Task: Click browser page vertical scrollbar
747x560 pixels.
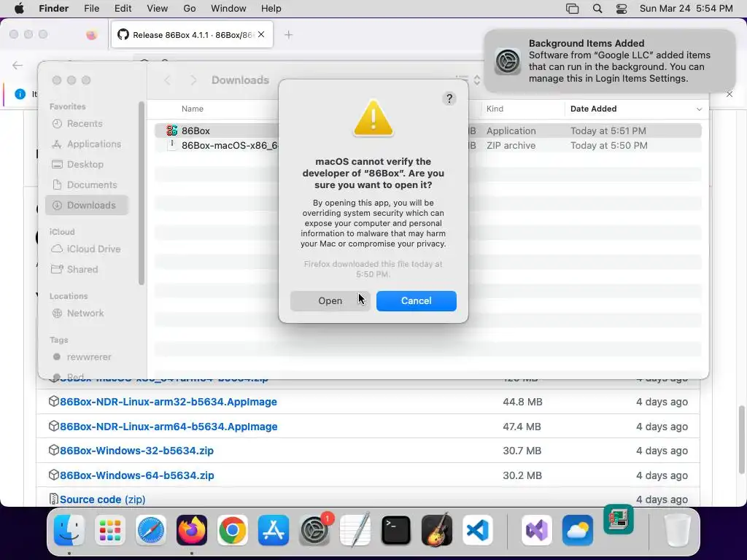Action: (741, 440)
